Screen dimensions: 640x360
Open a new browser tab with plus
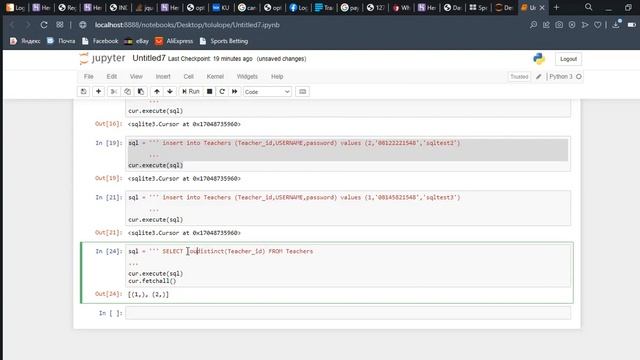[556, 7]
